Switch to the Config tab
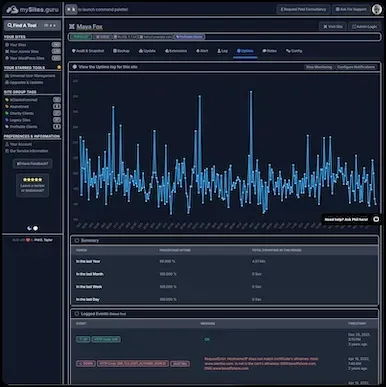Screen dimensions: 386x387 pos(294,51)
